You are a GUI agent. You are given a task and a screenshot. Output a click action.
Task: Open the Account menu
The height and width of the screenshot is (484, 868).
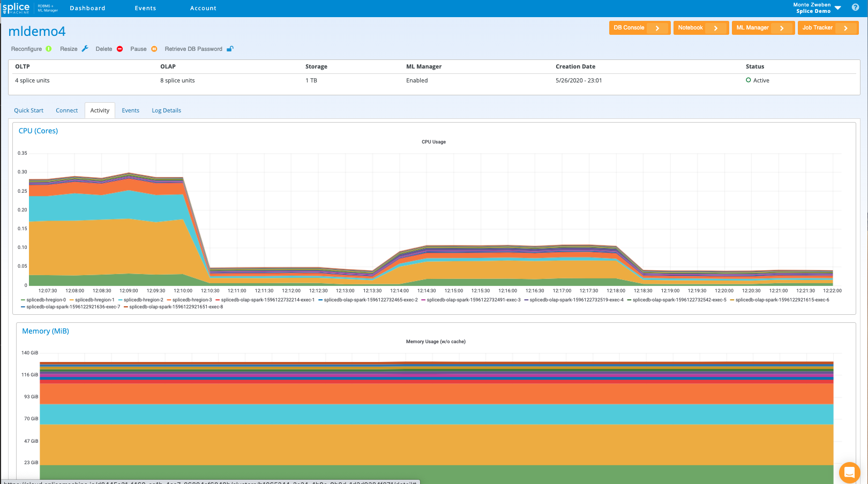click(x=204, y=8)
